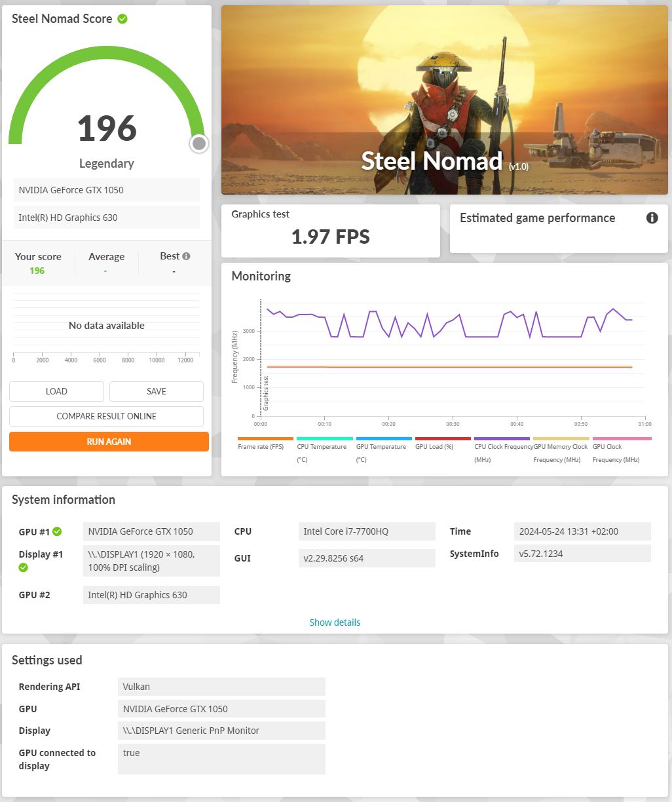Screen dimensions: 672x802
Task: Select the GPU #2 value Intel(R) HD Graphics 630
Action: pos(151,595)
